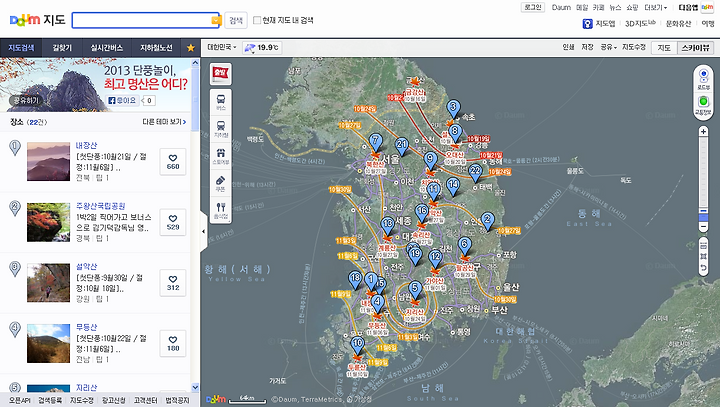Click the Daum app logo icon at top right

pos(707,7)
